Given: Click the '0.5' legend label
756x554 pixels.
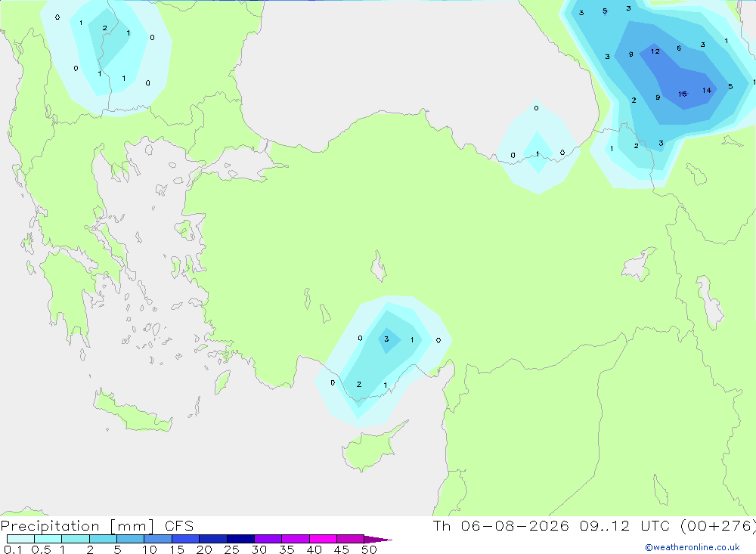Looking at the screenshot, I should [x=41, y=549].
